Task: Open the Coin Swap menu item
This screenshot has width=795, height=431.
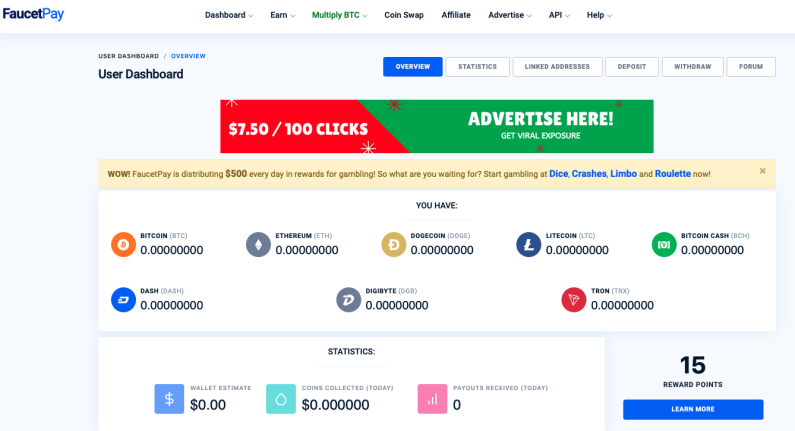Action: pyautogui.click(x=404, y=15)
